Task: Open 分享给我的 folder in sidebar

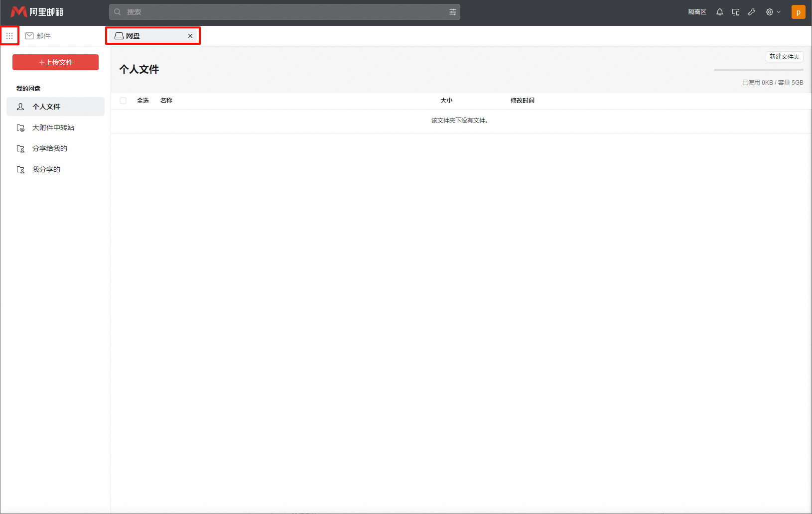Action: [x=49, y=148]
